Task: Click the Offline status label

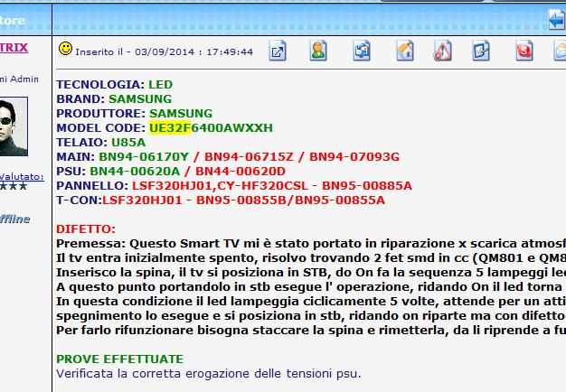Action: tap(16, 219)
